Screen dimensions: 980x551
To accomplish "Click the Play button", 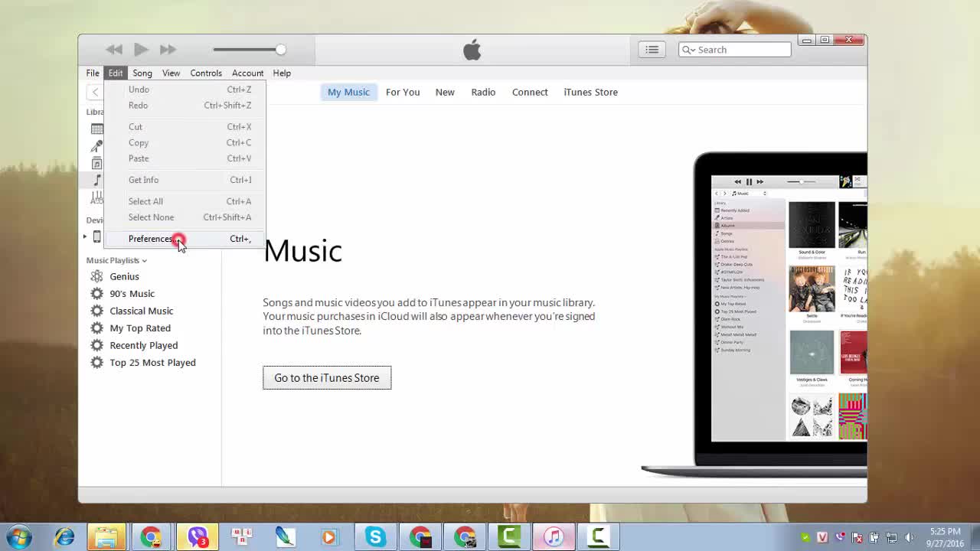I will click(141, 50).
